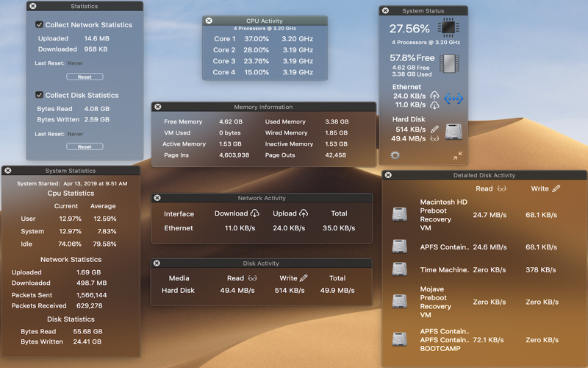Toggle Collect Disk Statistics checkbox
Screen dimensions: 588x368
pyautogui.click(x=39, y=95)
